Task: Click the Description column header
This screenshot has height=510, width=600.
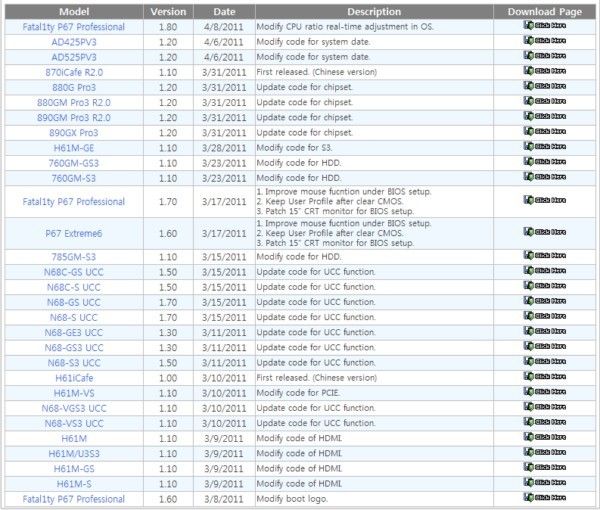Action: click(x=374, y=12)
